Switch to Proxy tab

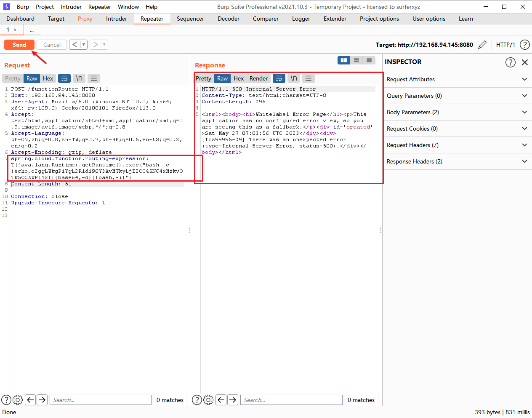pos(85,19)
